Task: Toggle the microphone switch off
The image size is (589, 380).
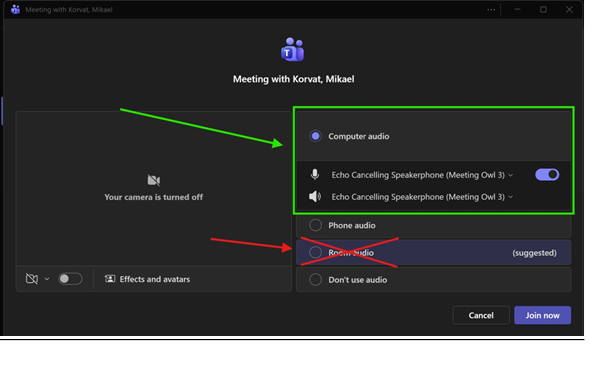Action: (547, 175)
